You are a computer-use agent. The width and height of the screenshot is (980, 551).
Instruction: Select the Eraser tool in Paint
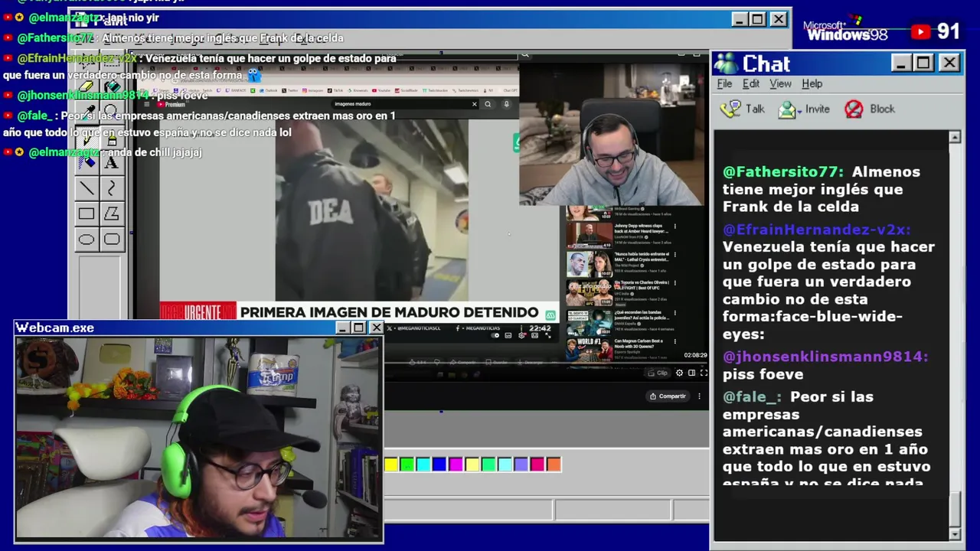87,86
